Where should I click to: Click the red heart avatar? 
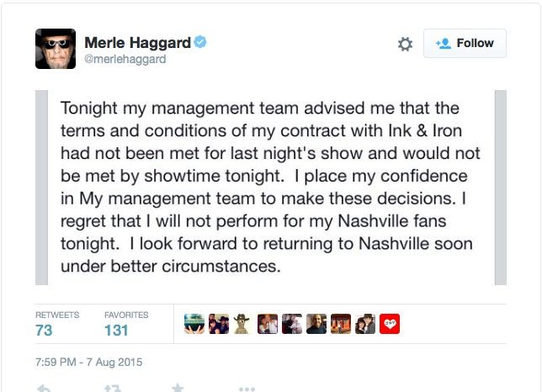[x=390, y=324]
